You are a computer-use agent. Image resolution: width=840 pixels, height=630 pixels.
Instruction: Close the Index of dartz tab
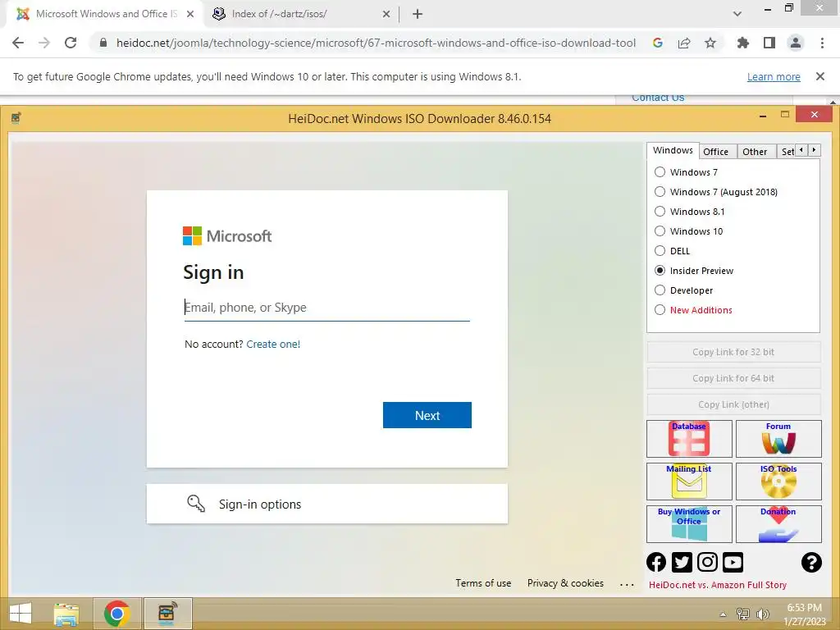tap(386, 15)
